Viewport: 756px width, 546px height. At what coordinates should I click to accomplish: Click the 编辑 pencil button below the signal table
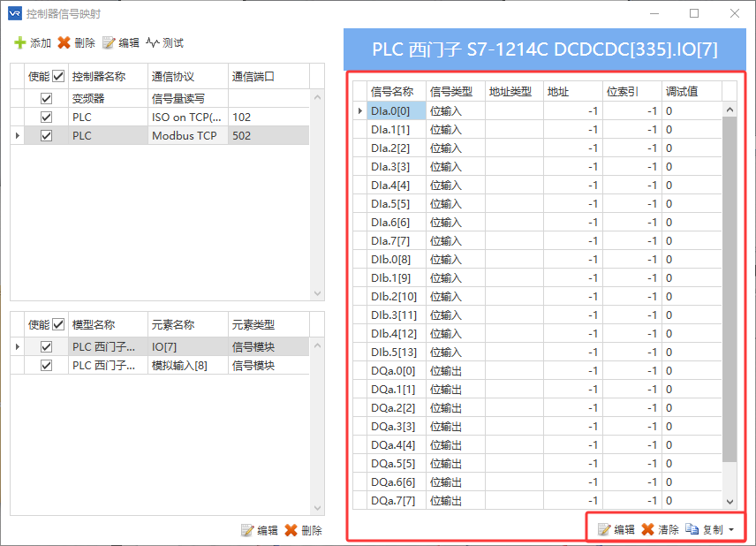616,529
